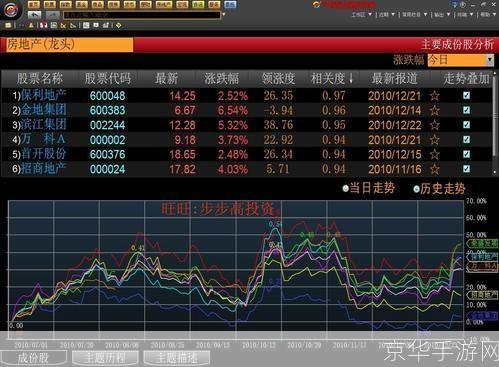
Task: Click the blue tab ending the top row
Action: (x=230, y=4)
